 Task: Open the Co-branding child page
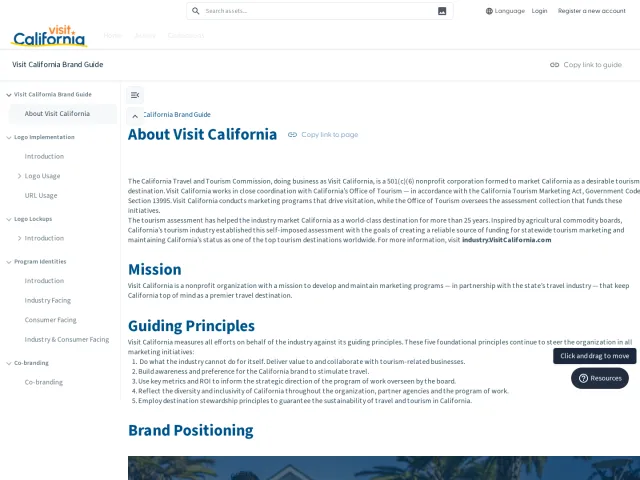[x=44, y=382]
